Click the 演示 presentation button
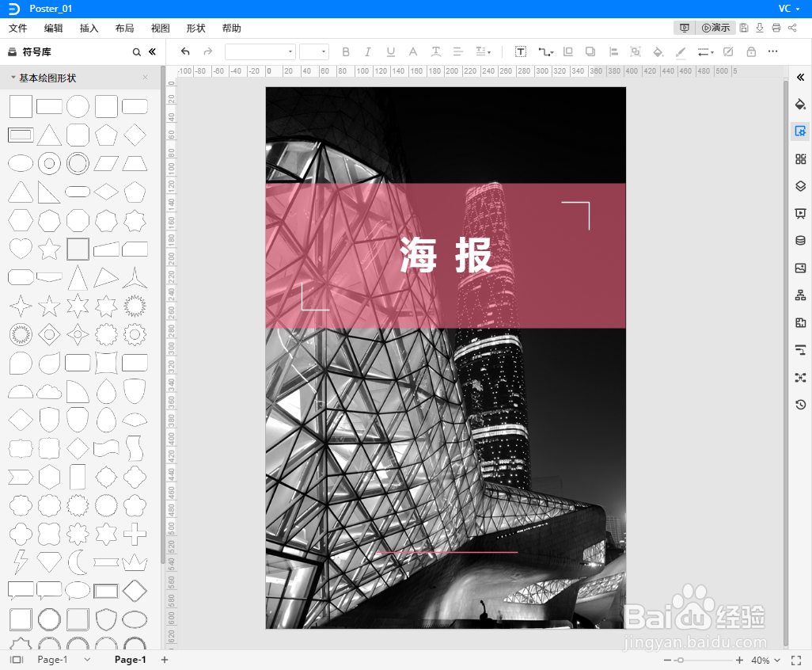 (x=715, y=27)
